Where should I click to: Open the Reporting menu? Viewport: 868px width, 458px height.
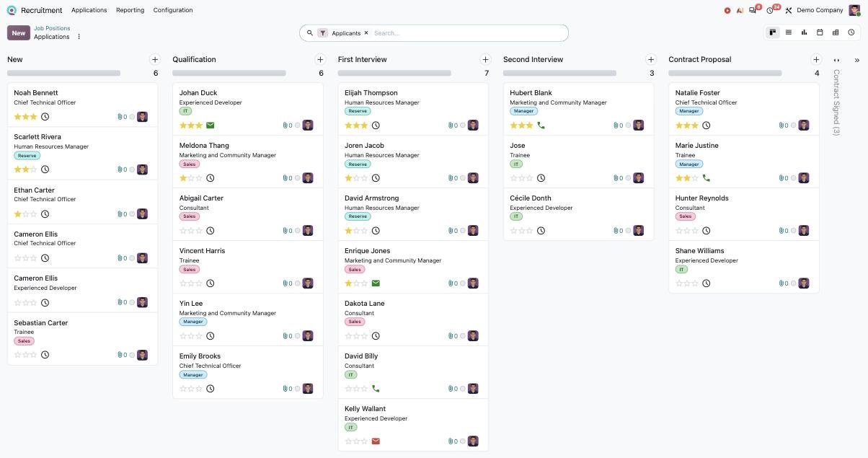130,10
